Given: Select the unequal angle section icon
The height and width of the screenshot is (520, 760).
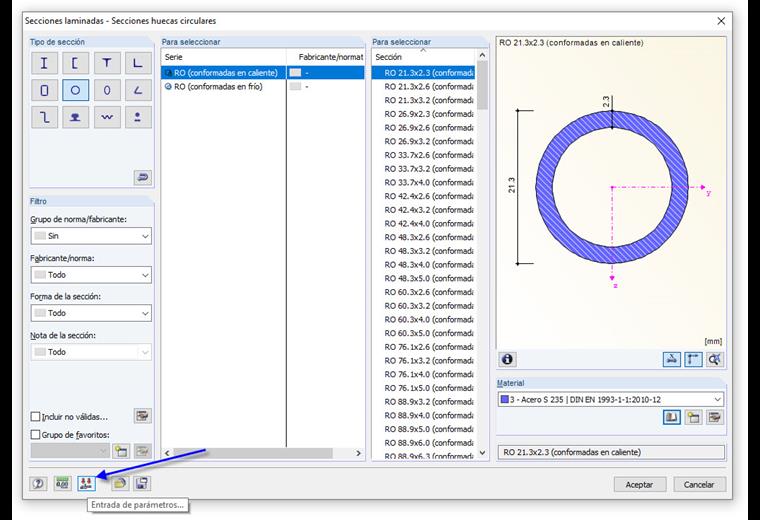Looking at the screenshot, I should click(138, 90).
